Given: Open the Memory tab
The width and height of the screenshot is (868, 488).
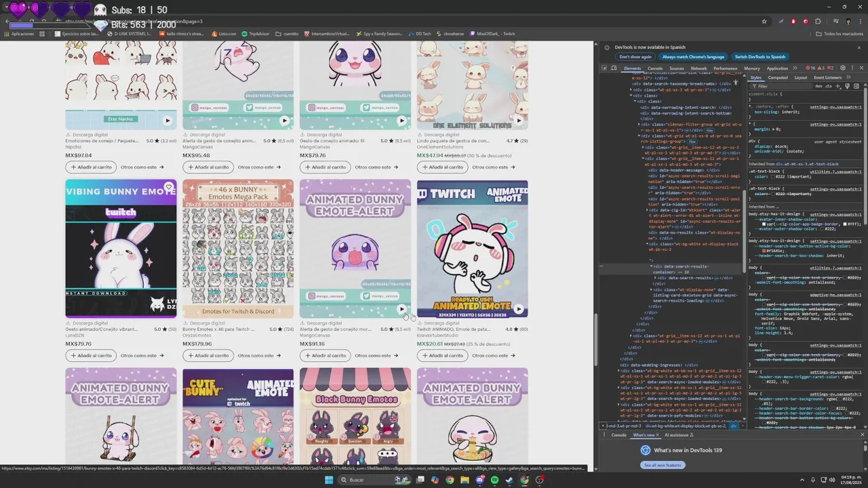Looking at the screenshot, I should coord(751,68).
